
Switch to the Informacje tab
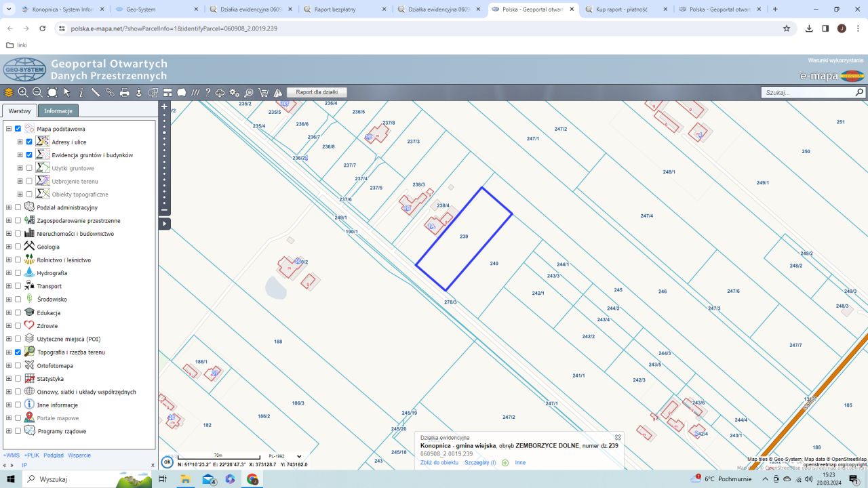point(58,110)
